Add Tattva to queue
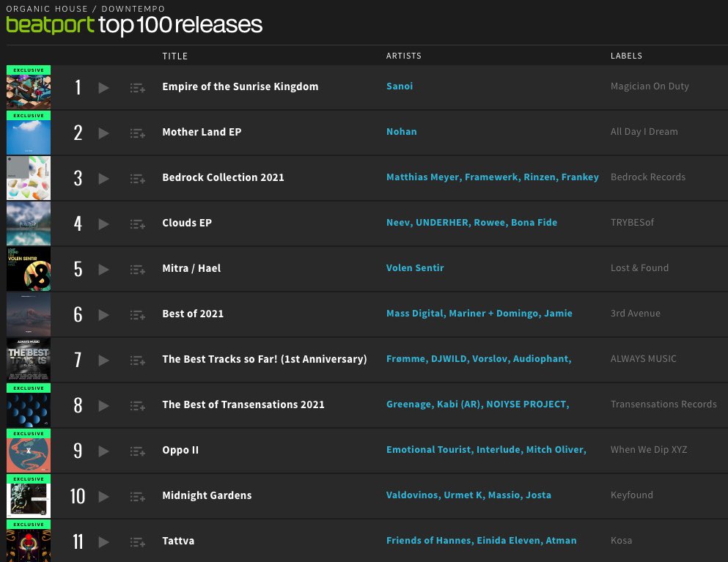The width and height of the screenshot is (728, 562). (137, 542)
